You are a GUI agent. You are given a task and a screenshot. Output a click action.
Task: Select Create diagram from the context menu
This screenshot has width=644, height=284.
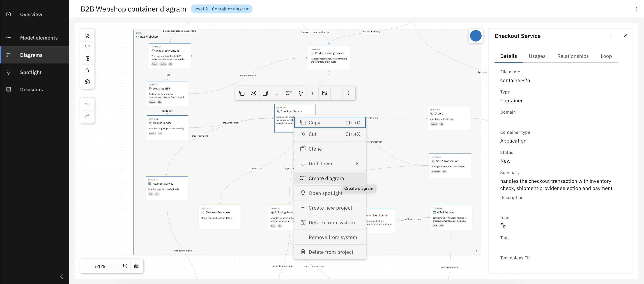tap(326, 178)
